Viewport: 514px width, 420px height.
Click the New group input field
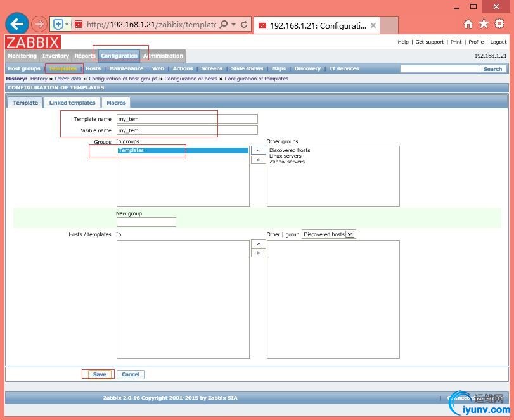coord(146,222)
